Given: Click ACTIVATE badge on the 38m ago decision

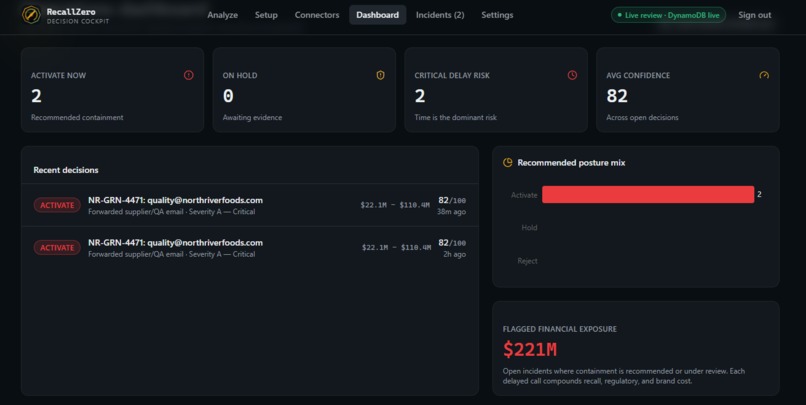Looking at the screenshot, I should [x=57, y=205].
